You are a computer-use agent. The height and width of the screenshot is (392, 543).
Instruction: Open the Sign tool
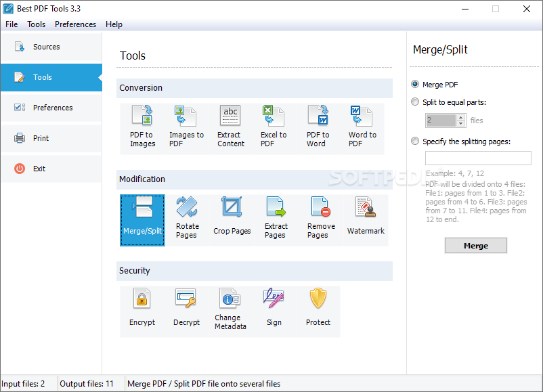(x=274, y=311)
